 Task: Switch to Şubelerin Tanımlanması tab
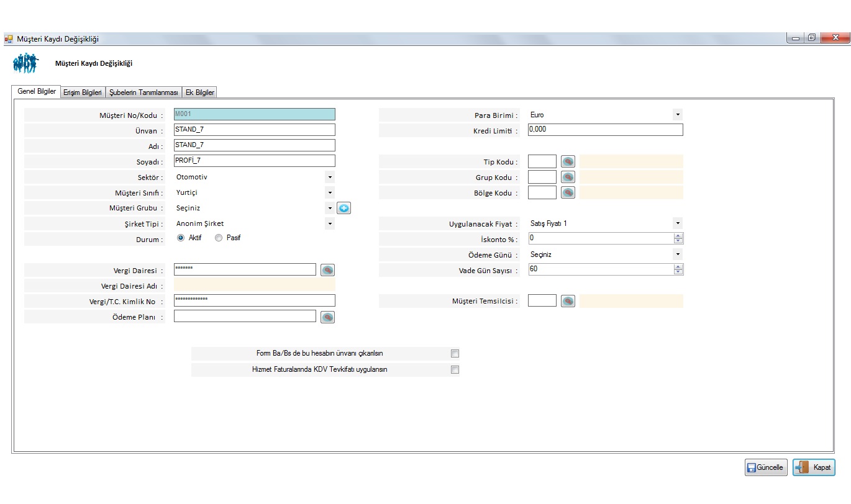[x=143, y=92]
